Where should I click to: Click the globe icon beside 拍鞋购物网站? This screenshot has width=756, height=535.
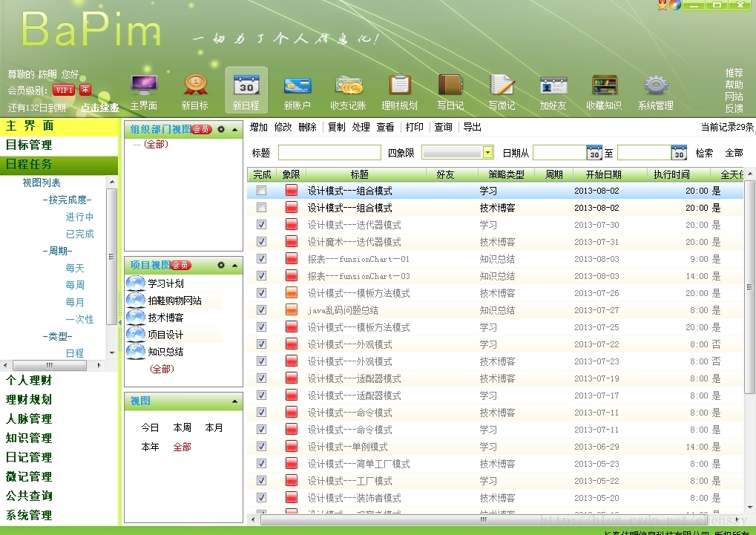[136, 300]
